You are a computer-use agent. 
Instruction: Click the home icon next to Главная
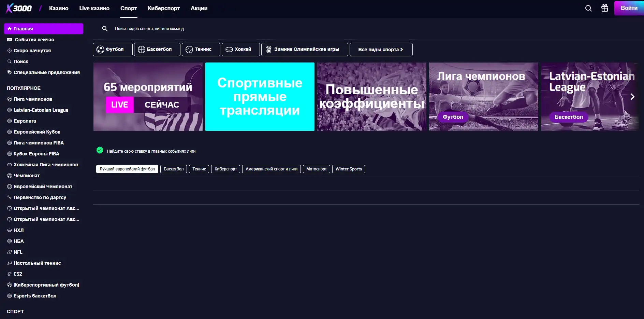[11, 29]
